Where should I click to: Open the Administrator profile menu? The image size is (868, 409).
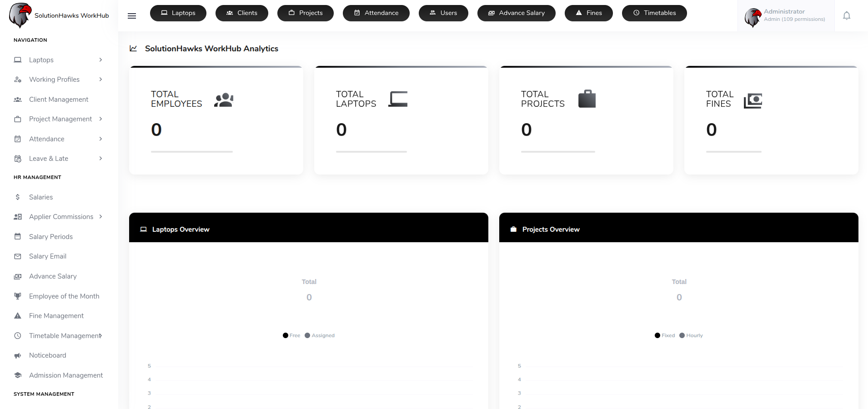785,16
